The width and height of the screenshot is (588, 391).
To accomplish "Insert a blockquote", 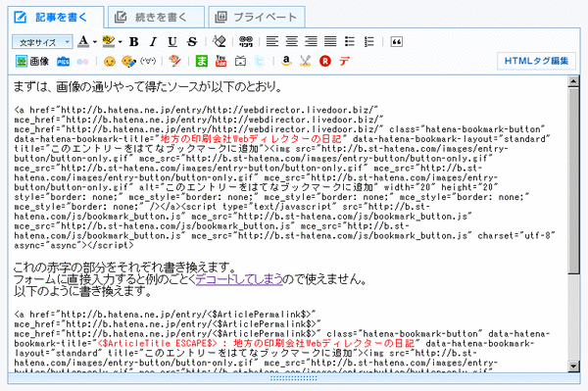I will pyautogui.click(x=396, y=41).
